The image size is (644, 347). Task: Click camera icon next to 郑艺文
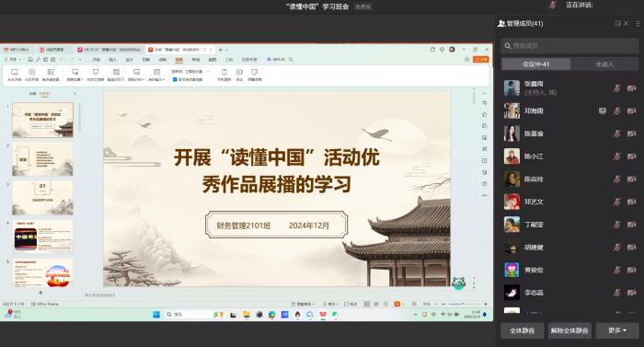[632, 202]
